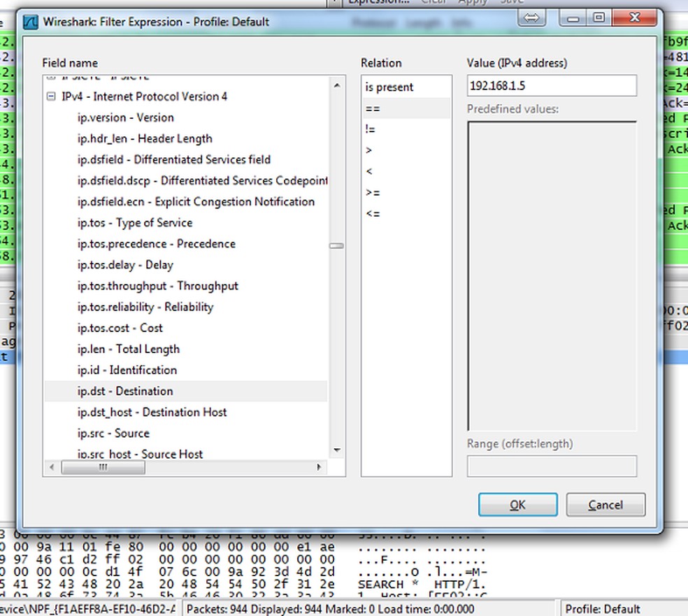Viewport: 688px width, 616px height.
Task: Click 'Profile: Default' in main window status bar
Action: point(603,610)
